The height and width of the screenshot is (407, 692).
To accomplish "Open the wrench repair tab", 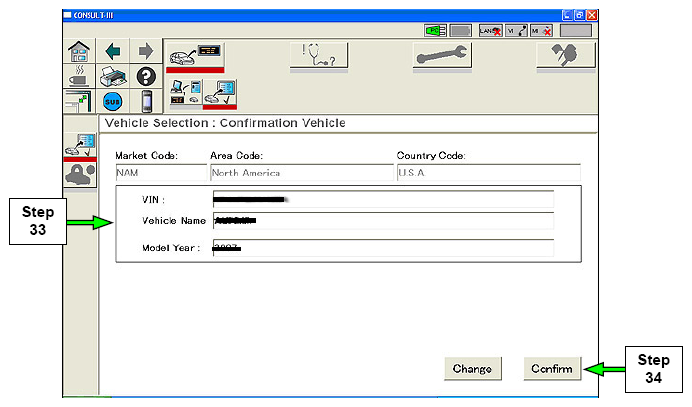I will pyautogui.click(x=442, y=56).
